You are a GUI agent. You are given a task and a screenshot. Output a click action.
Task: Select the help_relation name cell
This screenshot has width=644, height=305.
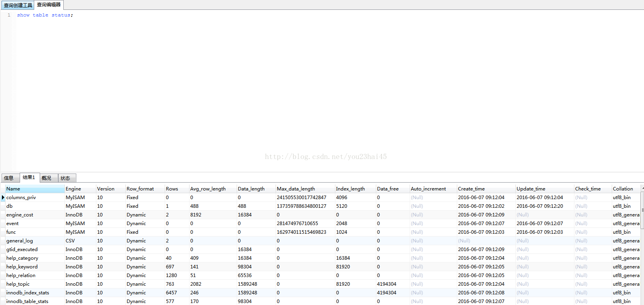(35, 275)
